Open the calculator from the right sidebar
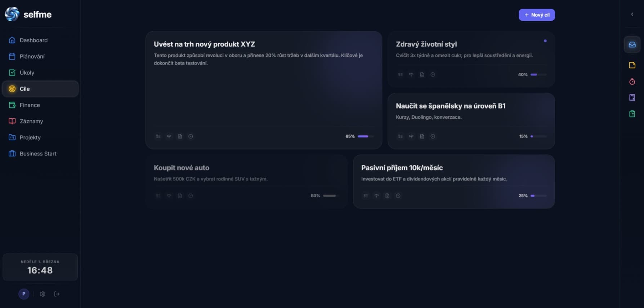 (x=632, y=97)
